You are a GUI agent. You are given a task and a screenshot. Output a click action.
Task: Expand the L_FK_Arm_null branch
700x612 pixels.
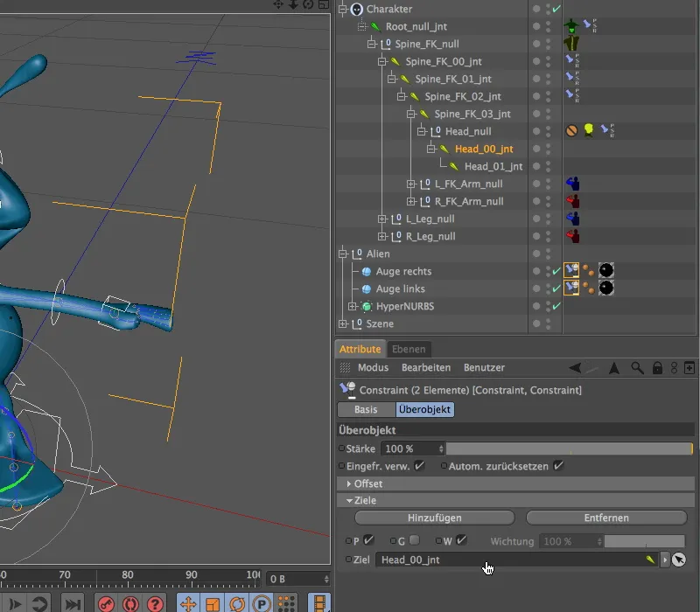pos(410,184)
